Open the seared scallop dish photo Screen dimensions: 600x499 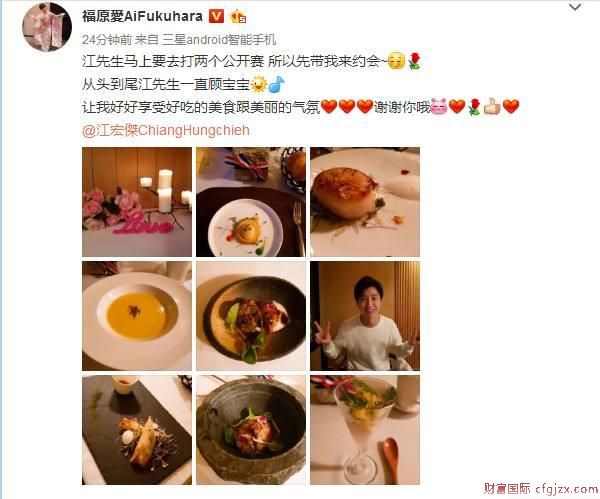tap(365, 202)
